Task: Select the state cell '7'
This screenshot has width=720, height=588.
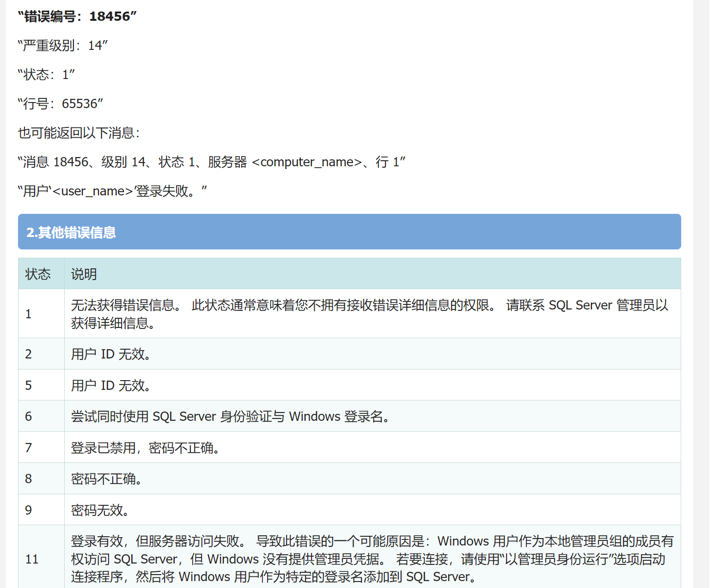Action: click(41, 448)
